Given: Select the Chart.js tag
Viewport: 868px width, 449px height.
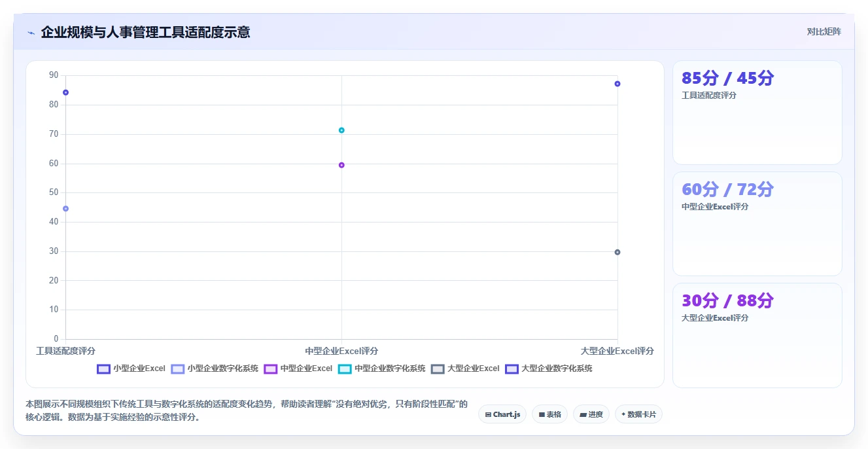Looking at the screenshot, I should pyautogui.click(x=502, y=414).
